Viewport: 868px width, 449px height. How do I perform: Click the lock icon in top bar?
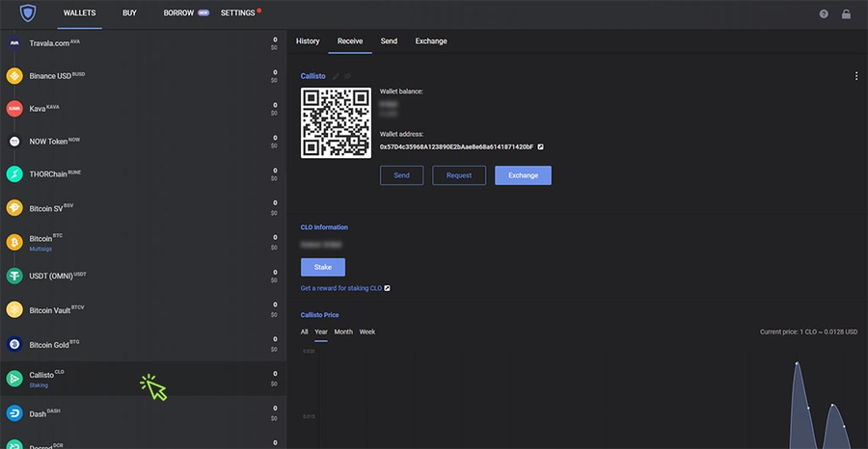(846, 14)
